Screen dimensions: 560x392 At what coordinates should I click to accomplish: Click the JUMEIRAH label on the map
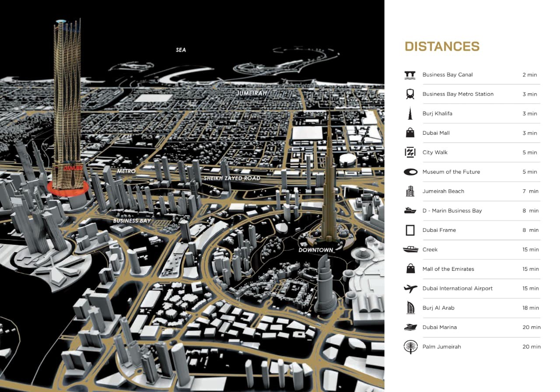(x=251, y=93)
